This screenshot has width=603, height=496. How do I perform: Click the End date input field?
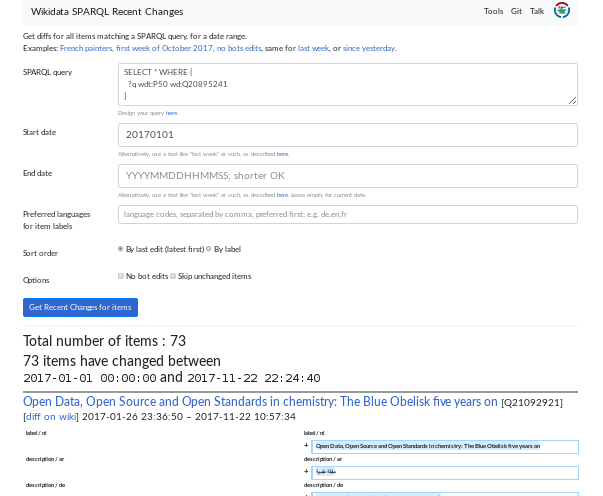pos(348,176)
